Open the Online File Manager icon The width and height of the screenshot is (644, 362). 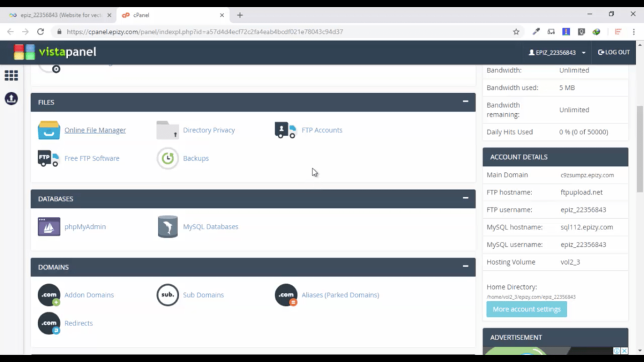49,130
